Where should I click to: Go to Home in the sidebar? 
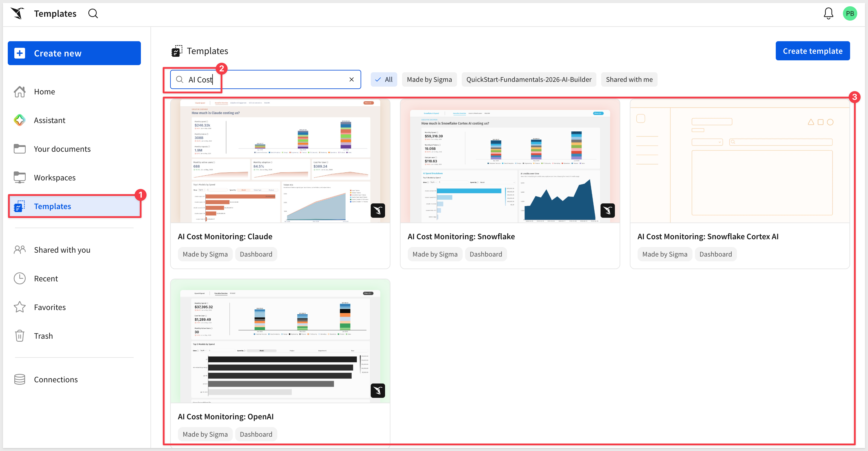(x=74, y=92)
